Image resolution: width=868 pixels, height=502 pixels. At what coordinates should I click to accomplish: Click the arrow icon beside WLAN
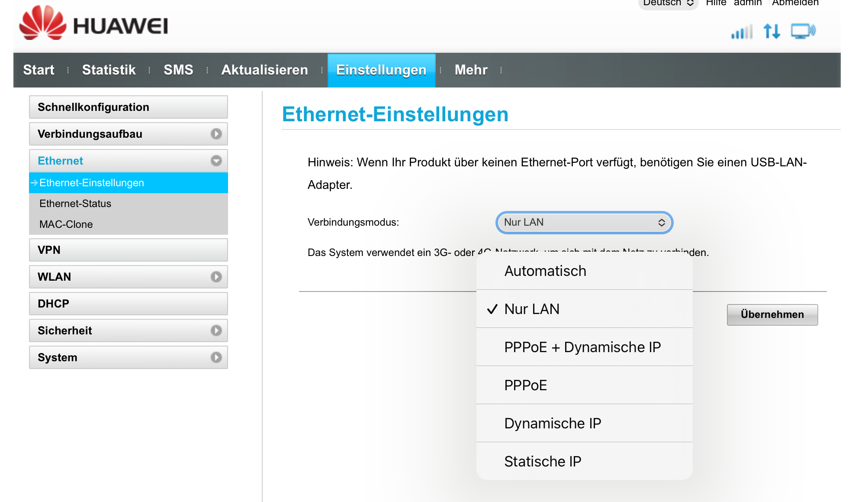216,277
